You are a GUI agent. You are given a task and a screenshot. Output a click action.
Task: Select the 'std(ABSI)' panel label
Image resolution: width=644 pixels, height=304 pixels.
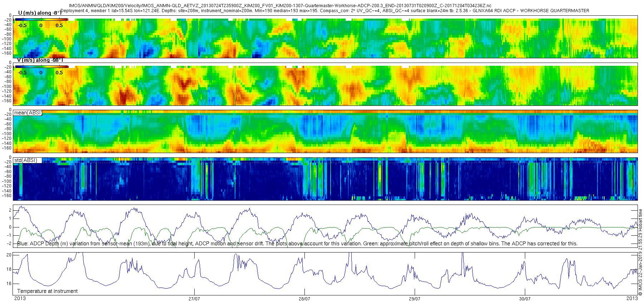25,160
